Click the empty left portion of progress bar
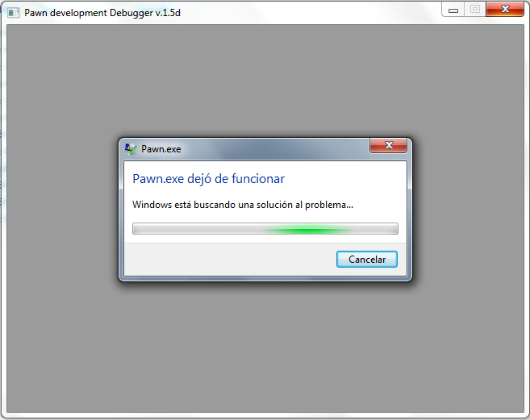530x420 pixels. tap(198, 228)
